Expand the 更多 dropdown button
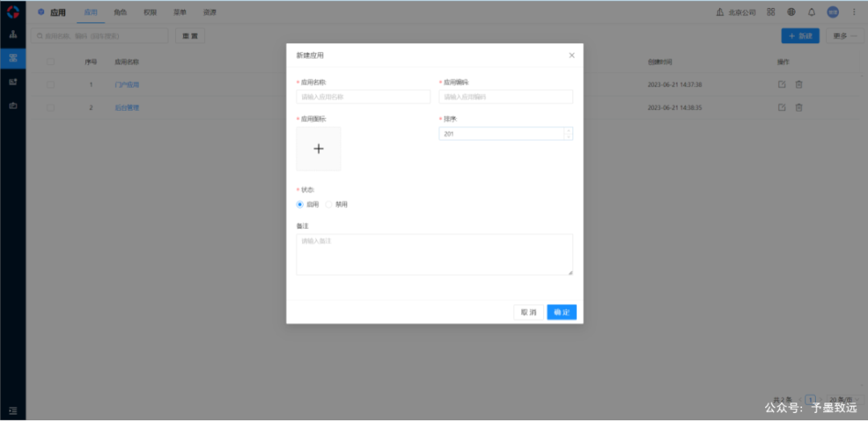Viewport: 868px width, 421px height. pyautogui.click(x=845, y=36)
